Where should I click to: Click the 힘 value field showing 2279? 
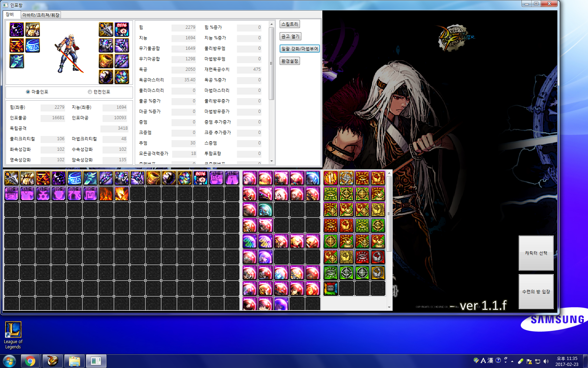[x=184, y=27]
